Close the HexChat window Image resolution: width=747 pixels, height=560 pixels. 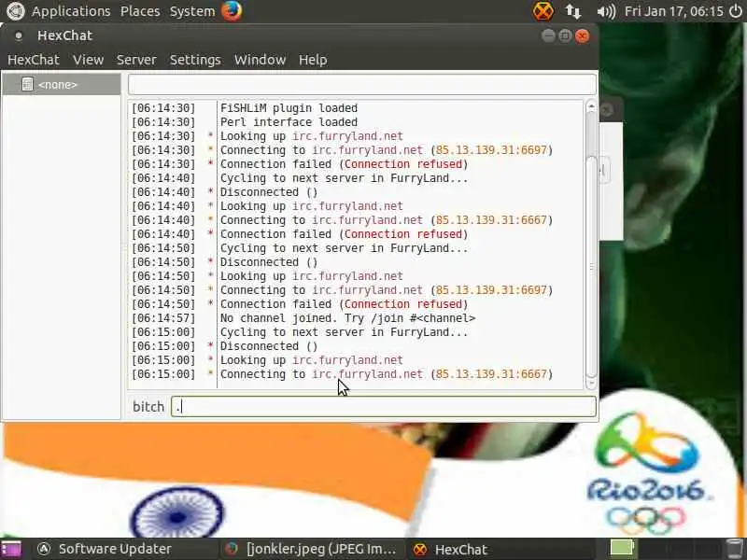tap(582, 35)
